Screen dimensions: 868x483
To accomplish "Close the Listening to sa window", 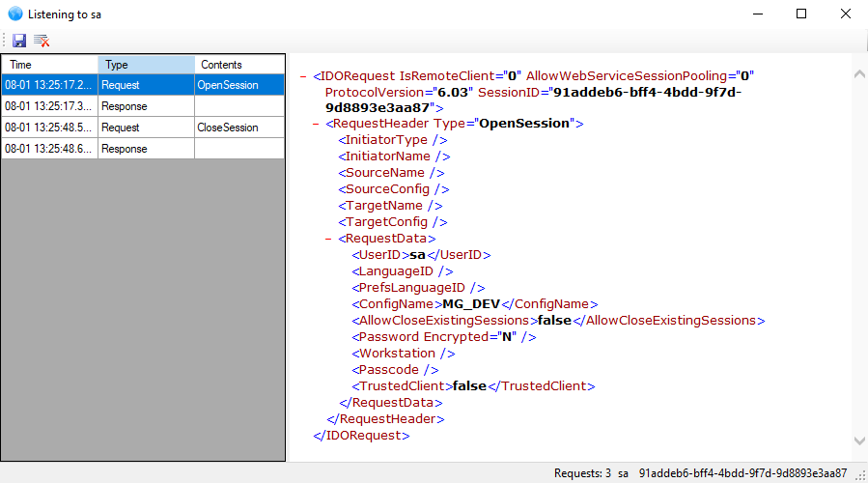I will pyautogui.click(x=846, y=14).
